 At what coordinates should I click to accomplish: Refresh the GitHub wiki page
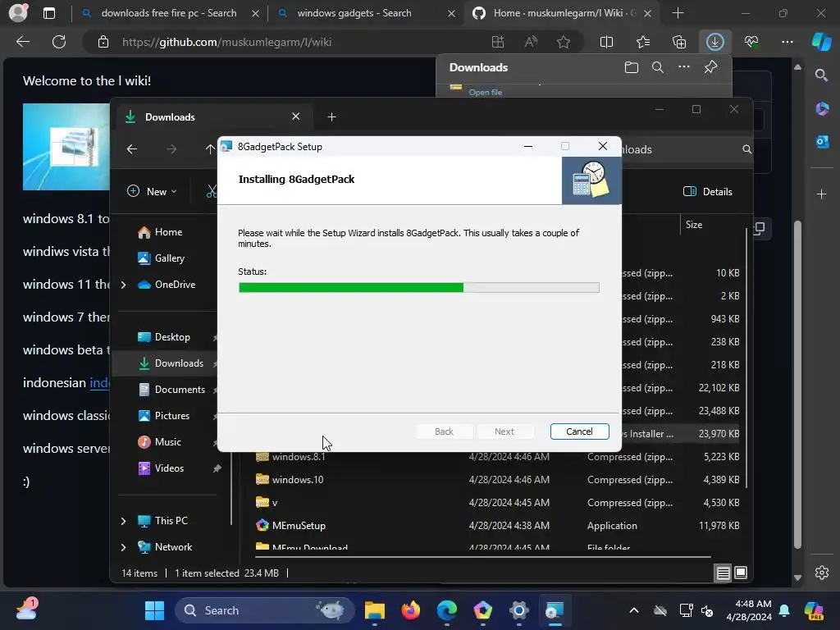(x=59, y=42)
